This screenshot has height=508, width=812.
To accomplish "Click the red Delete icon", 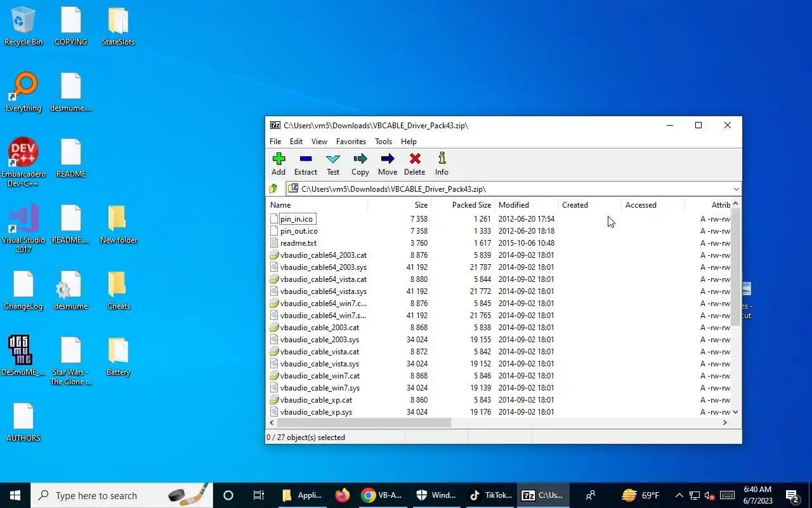I will click(415, 164).
